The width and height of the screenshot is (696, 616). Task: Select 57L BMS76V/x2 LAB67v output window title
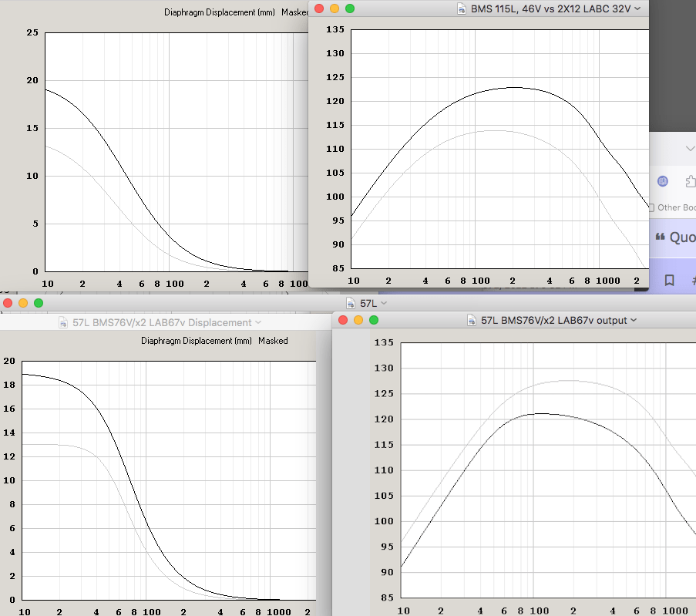tap(554, 320)
